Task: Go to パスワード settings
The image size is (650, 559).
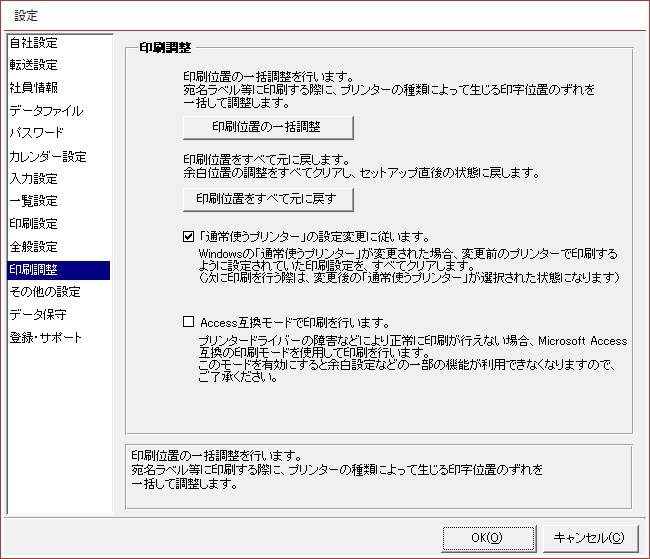Action: point(36,132)
